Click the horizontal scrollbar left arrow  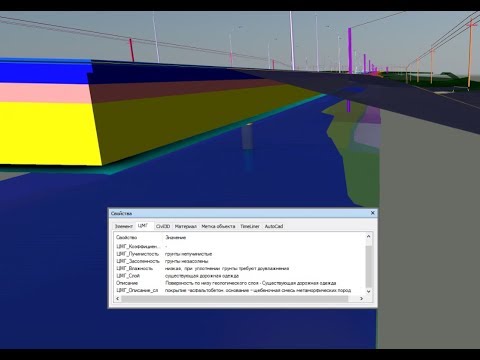pyautogui.click(x=117, y=298)
